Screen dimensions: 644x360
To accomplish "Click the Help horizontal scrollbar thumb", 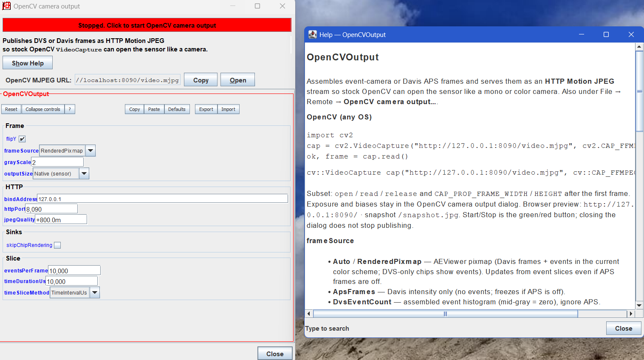I will (x=445, y=314).
